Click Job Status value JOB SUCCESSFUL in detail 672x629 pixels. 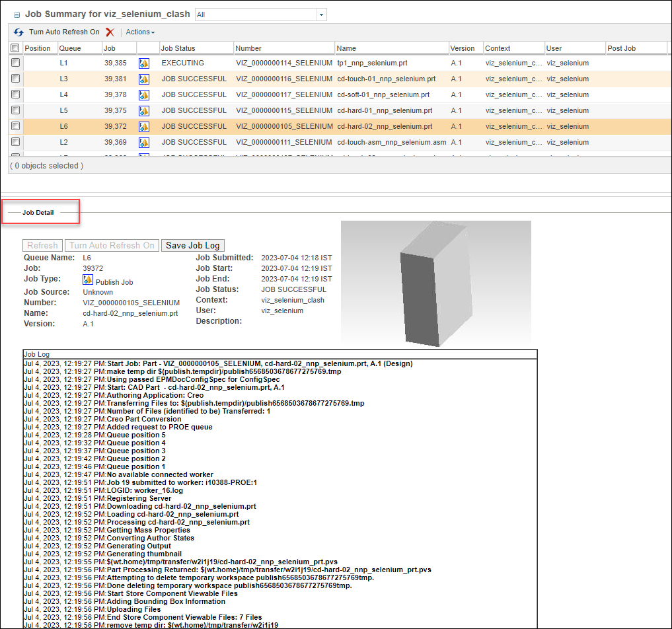tap(293, 289)
